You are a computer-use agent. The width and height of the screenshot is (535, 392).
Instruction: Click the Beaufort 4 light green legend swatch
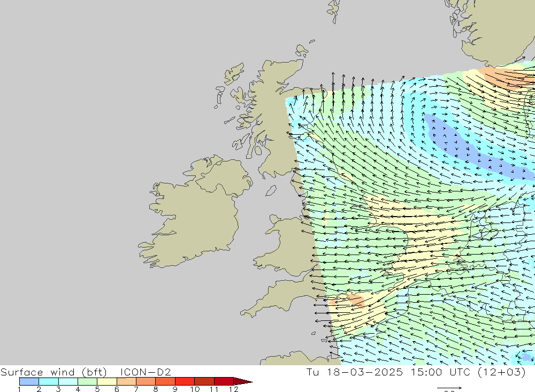pos(87,381)
